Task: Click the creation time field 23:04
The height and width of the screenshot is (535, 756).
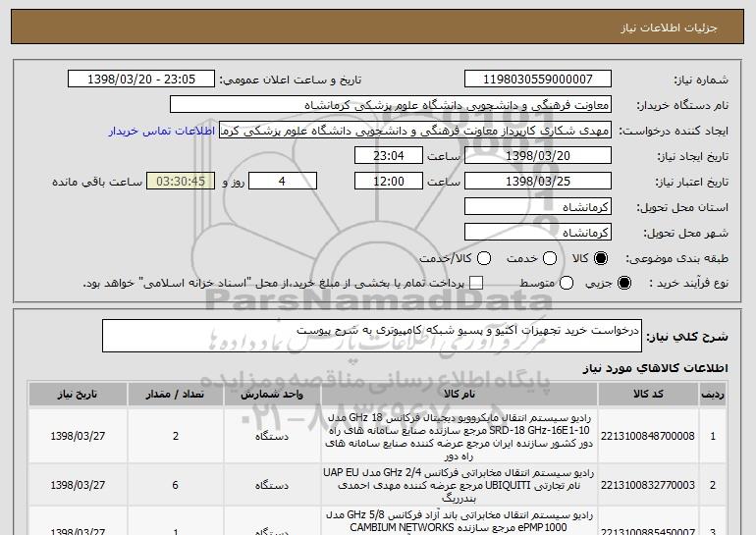Action: pos(389,156)
